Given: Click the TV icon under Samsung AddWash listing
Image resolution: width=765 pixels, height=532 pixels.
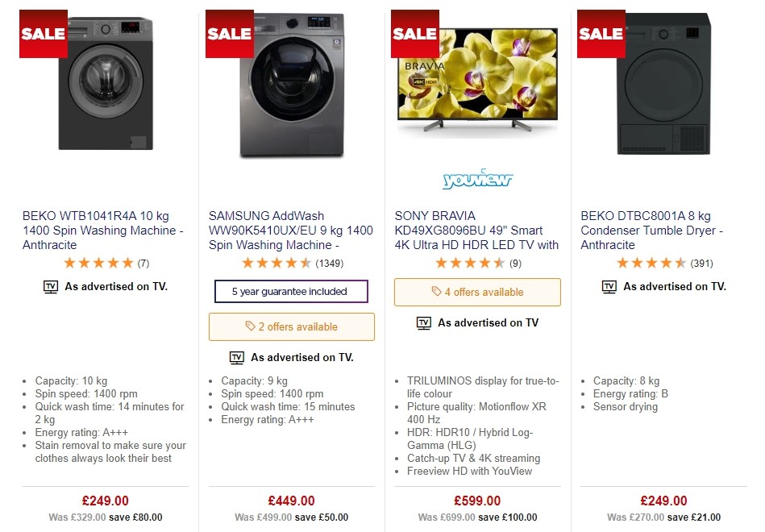Looking at the screenshot, I should click(x=236, y=357).
